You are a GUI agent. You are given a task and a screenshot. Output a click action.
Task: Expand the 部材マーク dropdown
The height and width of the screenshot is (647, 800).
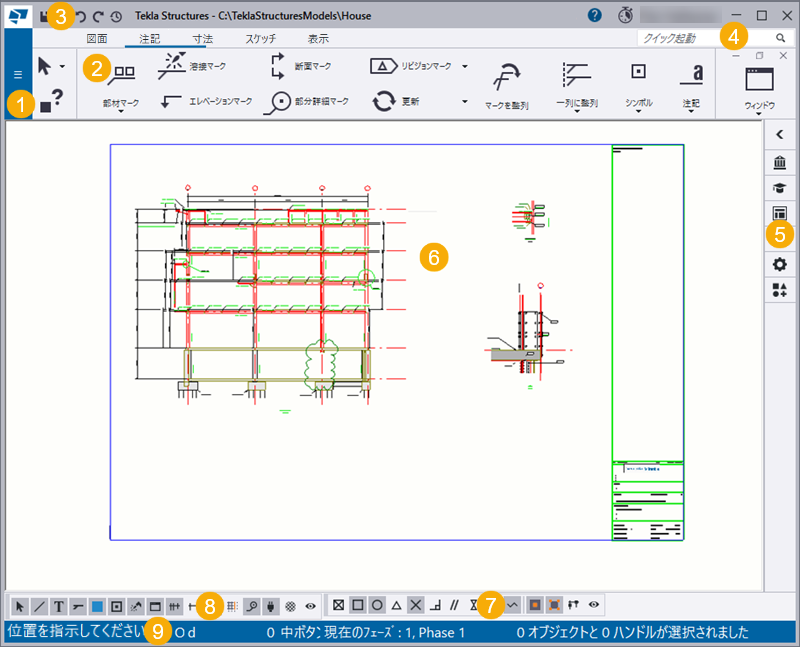[121, 111]
